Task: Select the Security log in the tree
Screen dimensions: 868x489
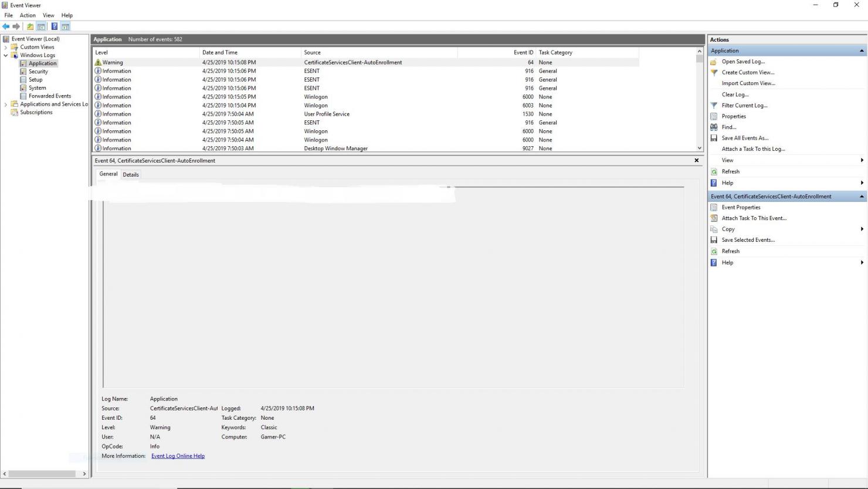Action: pos(38,72)
